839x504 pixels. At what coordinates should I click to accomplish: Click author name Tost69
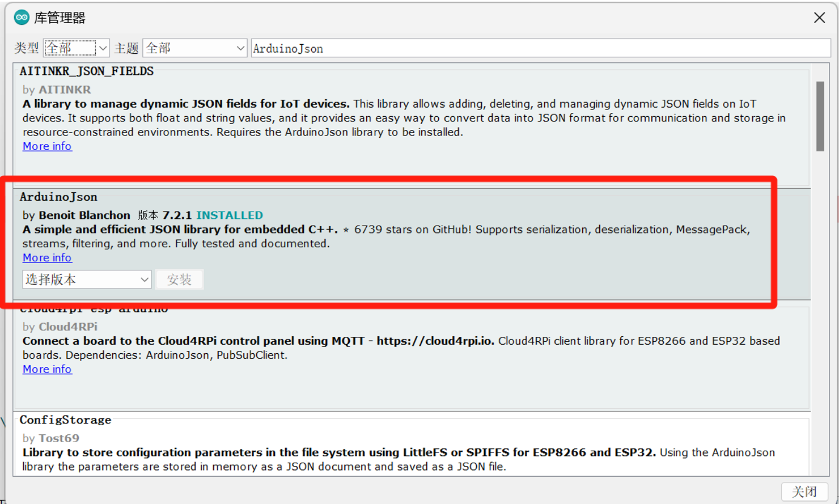[59, 438]
